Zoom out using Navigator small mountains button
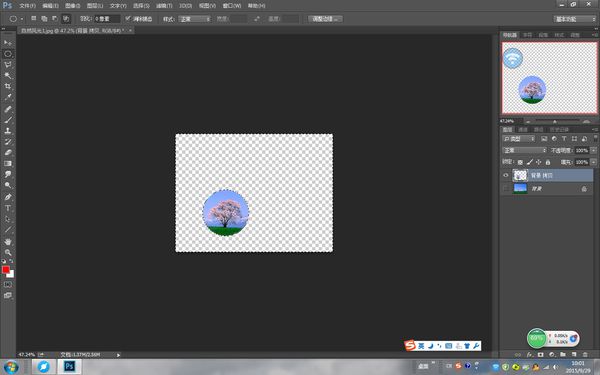The width and height of the screenshot is (600, 375). point(528,121)
